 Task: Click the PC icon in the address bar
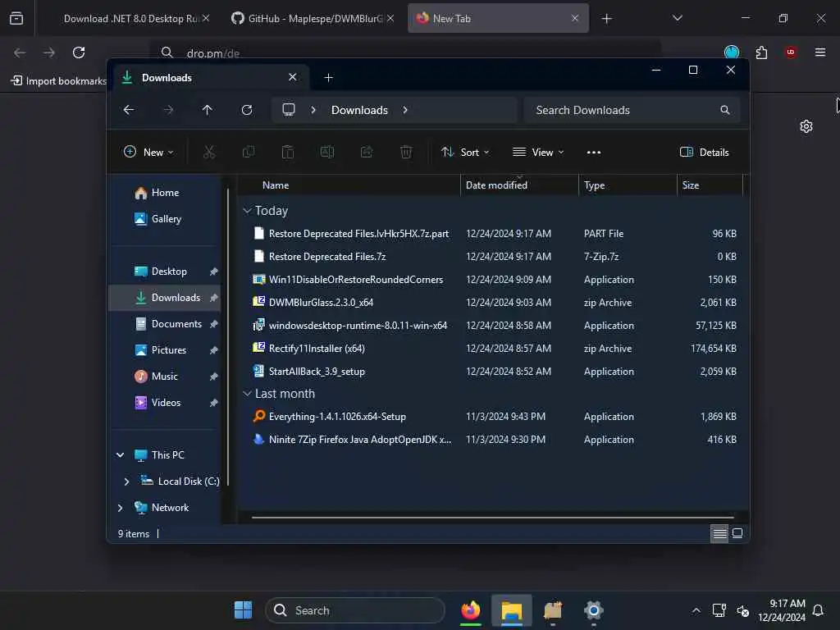tap(289, 110)
